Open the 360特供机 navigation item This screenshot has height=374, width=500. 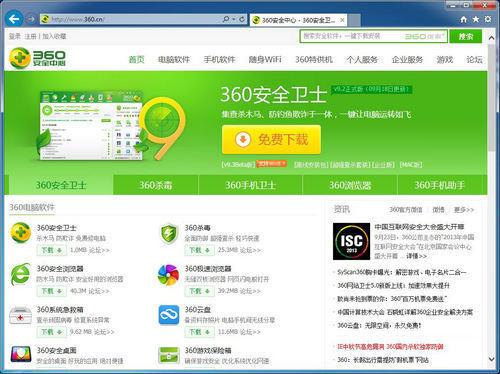[x=314, y=60]
